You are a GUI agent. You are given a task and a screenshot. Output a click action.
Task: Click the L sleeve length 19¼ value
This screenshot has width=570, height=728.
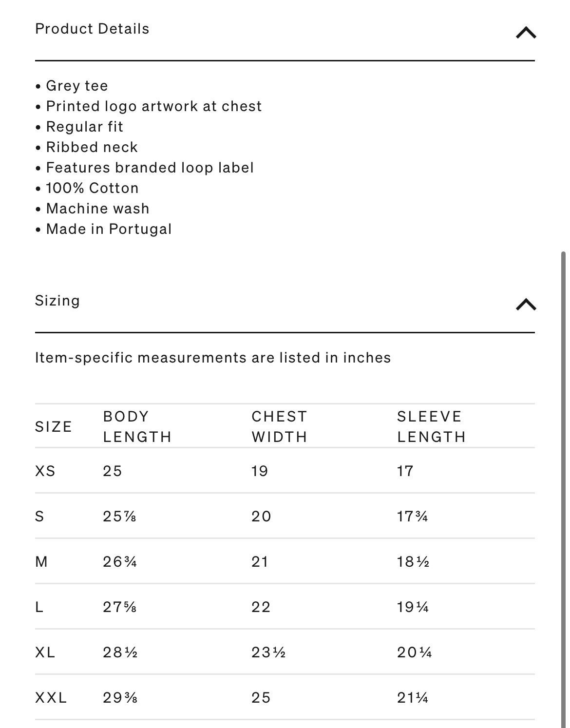click(413, 607)
